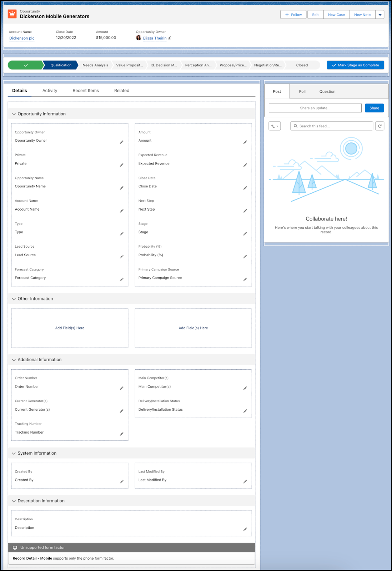
Task: Edit the Stage field pencil icon
Action: (245, 233)
